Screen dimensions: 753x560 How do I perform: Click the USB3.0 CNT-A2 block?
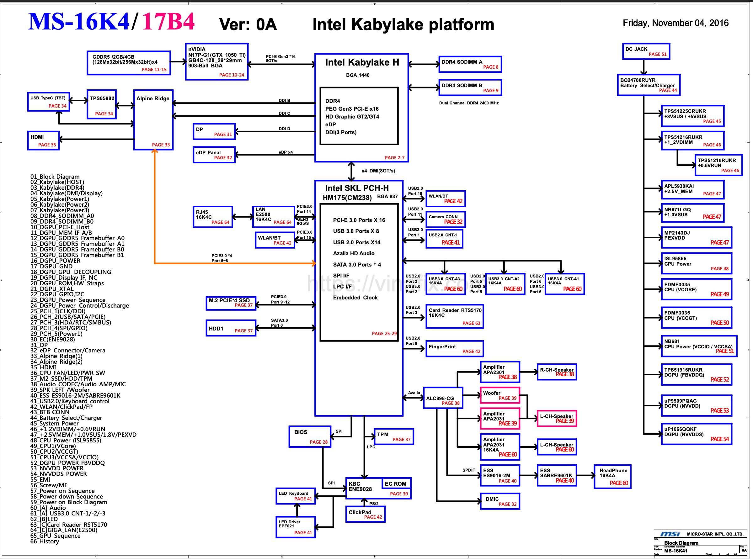coord(505,284)
